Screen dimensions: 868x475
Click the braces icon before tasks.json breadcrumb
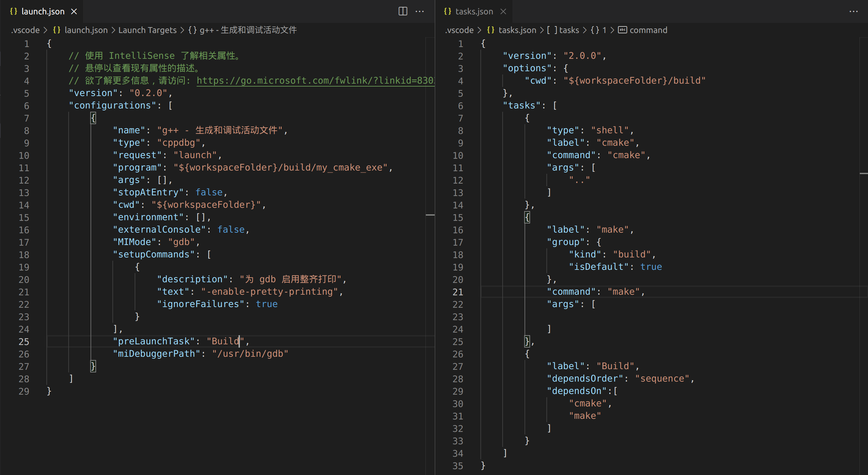tap(491, 30)
